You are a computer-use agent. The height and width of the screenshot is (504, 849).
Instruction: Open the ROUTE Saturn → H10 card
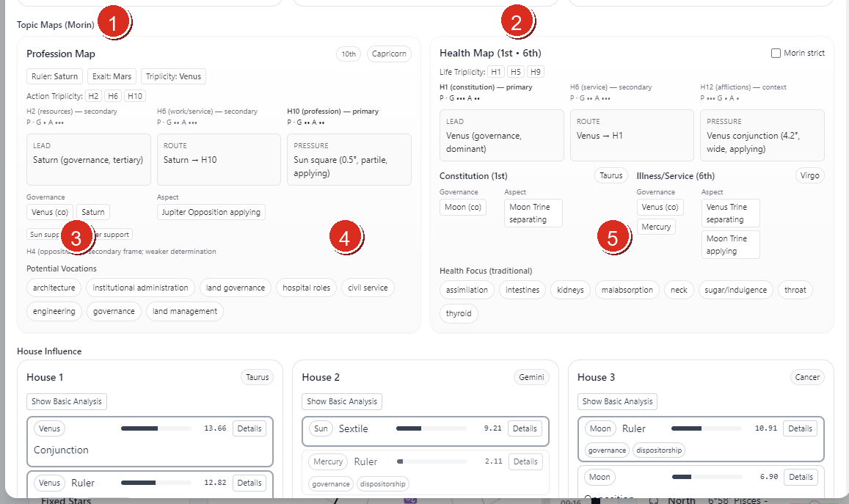point(219,160)
